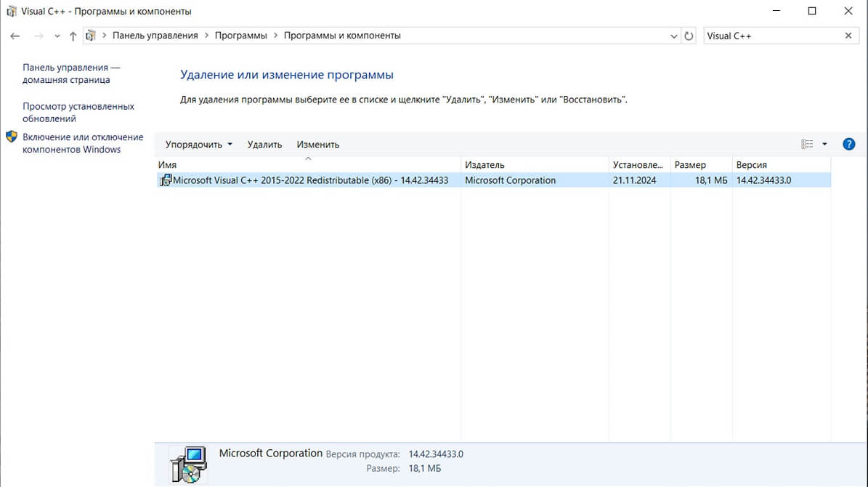Close the Programs and Features window

pyautogui.click(x=848, y=11)
